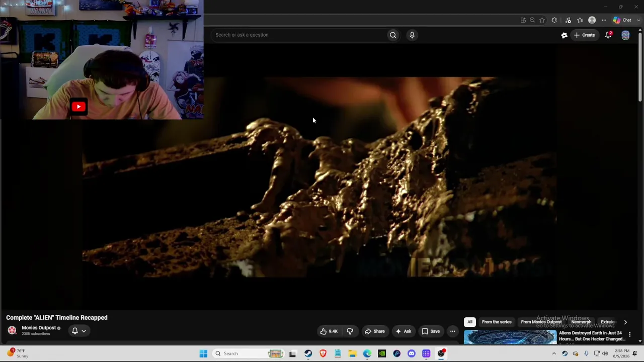The image size is (644, 362).
Task: Select the 'From the series' chip
Action: click(x=497, y=322)
